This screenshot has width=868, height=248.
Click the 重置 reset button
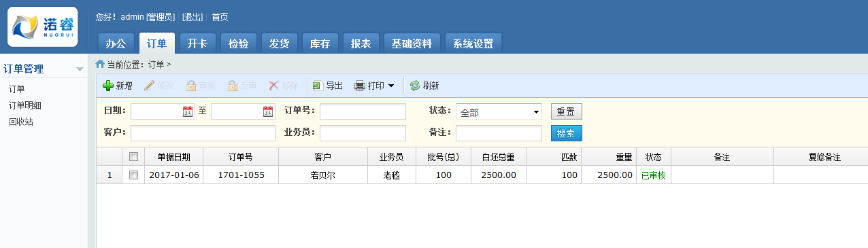coord(566,111)
